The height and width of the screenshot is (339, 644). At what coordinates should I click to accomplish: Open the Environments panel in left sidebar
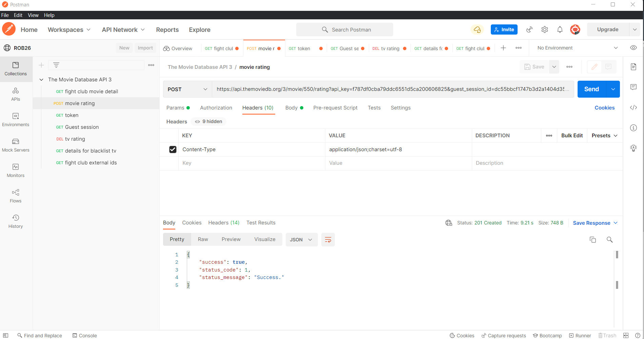pyautogui.click(x=16, y=120)
